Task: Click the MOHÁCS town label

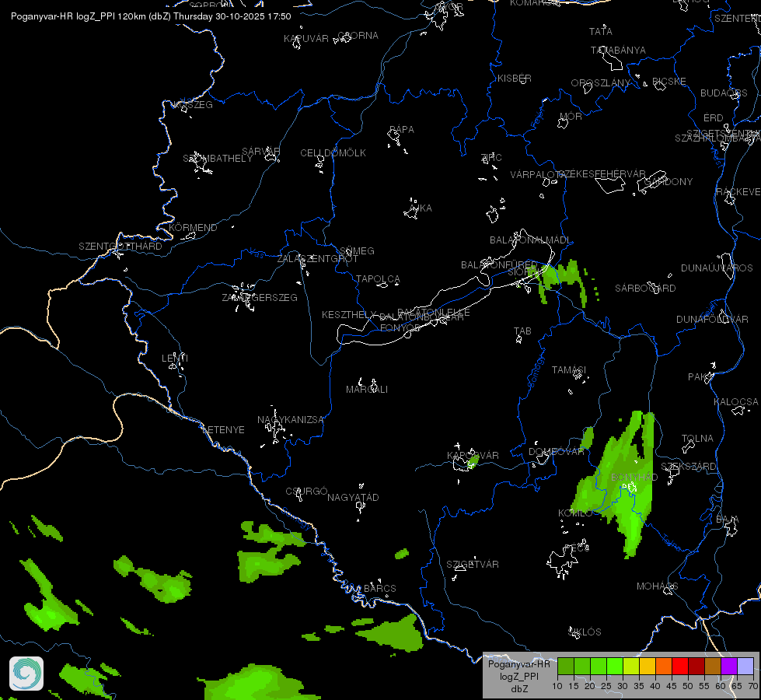Action: pyautogui.click(x=657, y=586)
